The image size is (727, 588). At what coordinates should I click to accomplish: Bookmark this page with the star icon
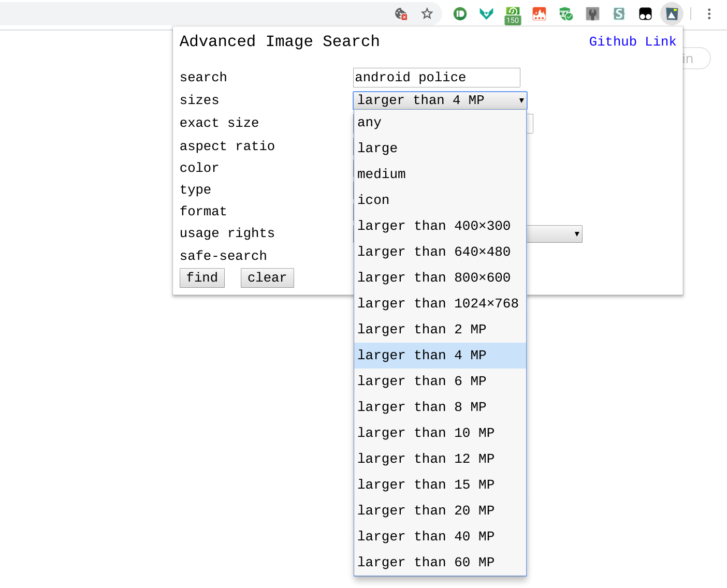(x=427, y=14)
